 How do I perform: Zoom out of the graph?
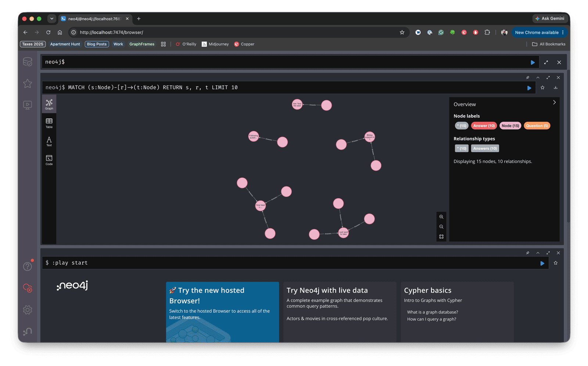pos(441,227)
